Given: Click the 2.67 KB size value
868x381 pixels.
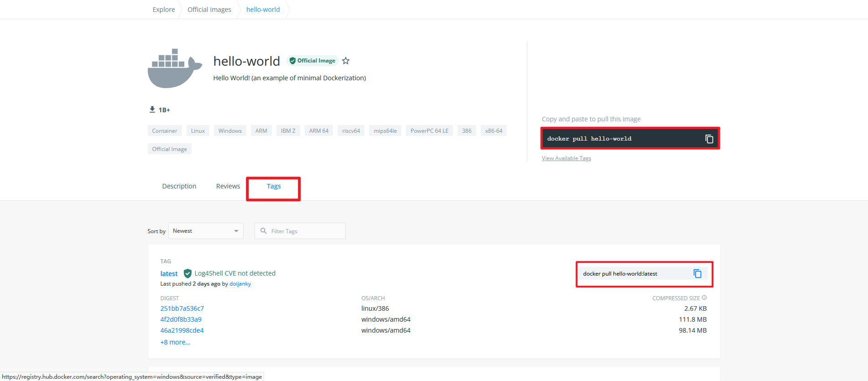Looking at the screenshot, I should click(696, 308).
